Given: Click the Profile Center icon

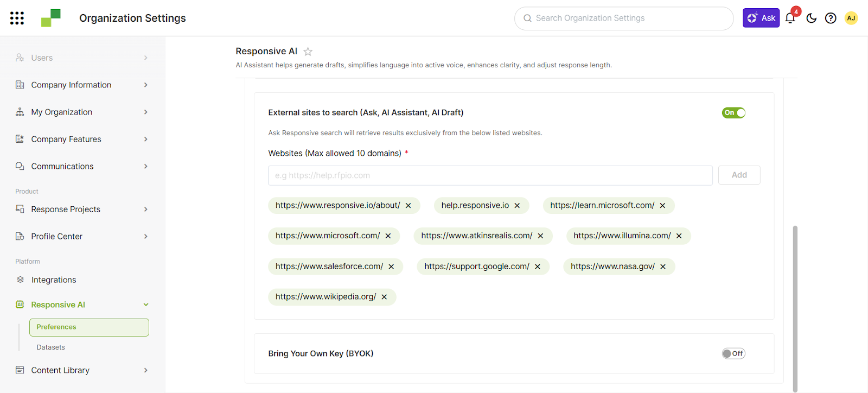Looking at the screenshot, I should click(x=20, y=236).
